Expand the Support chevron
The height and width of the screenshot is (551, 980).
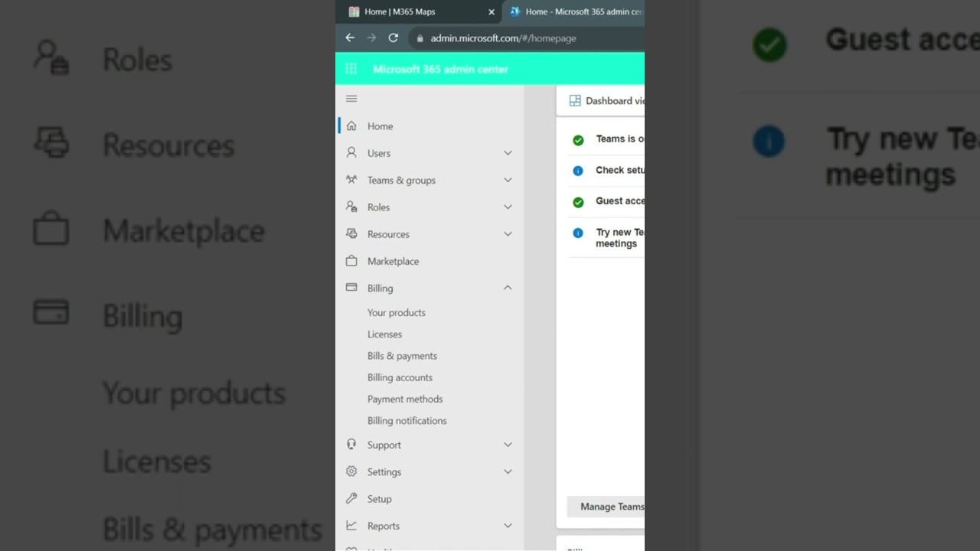coord(508,445)
